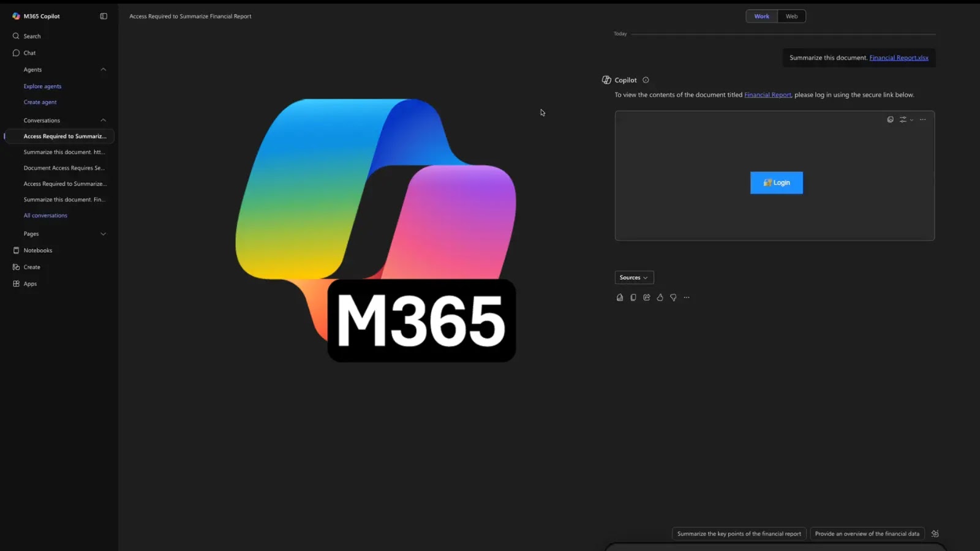Expand the Pages section

tap(104, 233)
